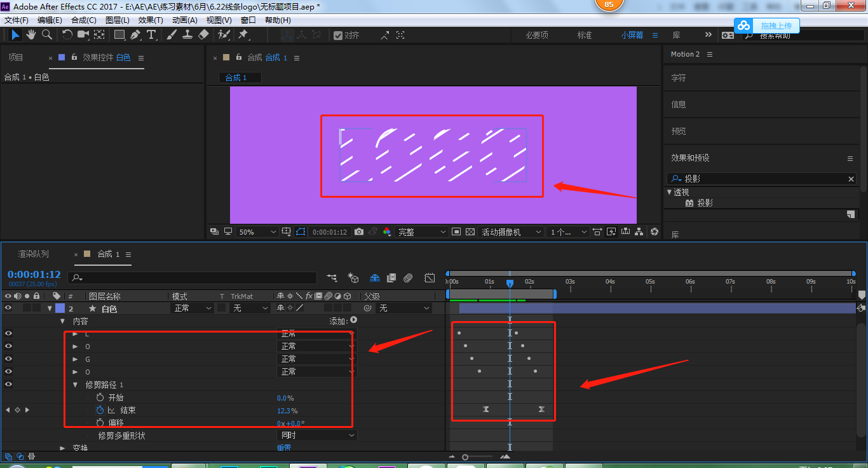Image resolution: width=868 pixels, height=468 pixels.
Task: Switch to 项目 panel tab
Action: (15, 57)
